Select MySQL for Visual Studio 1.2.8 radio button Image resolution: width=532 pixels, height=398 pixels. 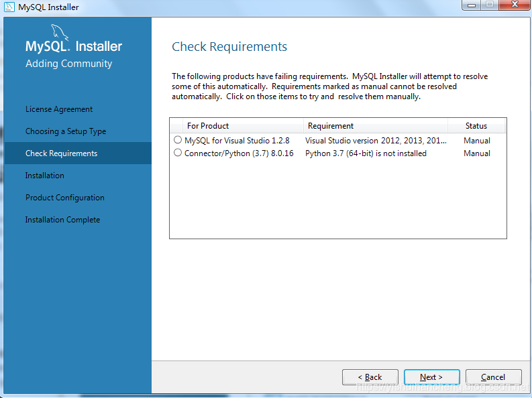click(178, 139)
